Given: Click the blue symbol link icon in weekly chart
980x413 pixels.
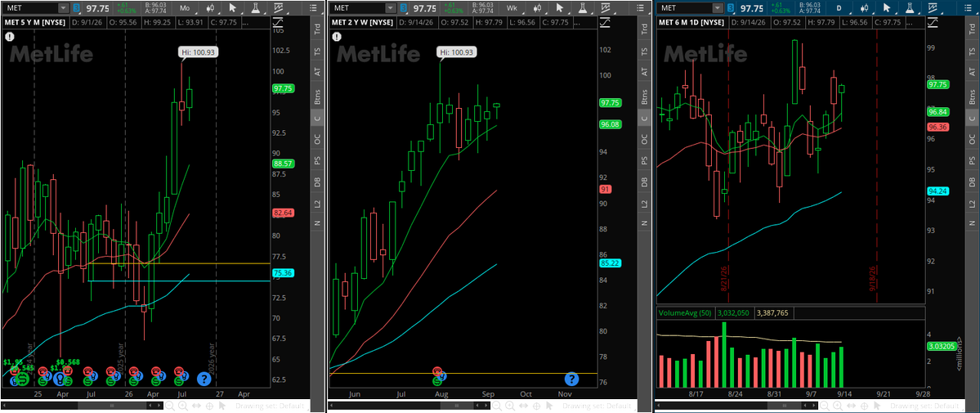Looking at the screenshot, I should 402,8.
